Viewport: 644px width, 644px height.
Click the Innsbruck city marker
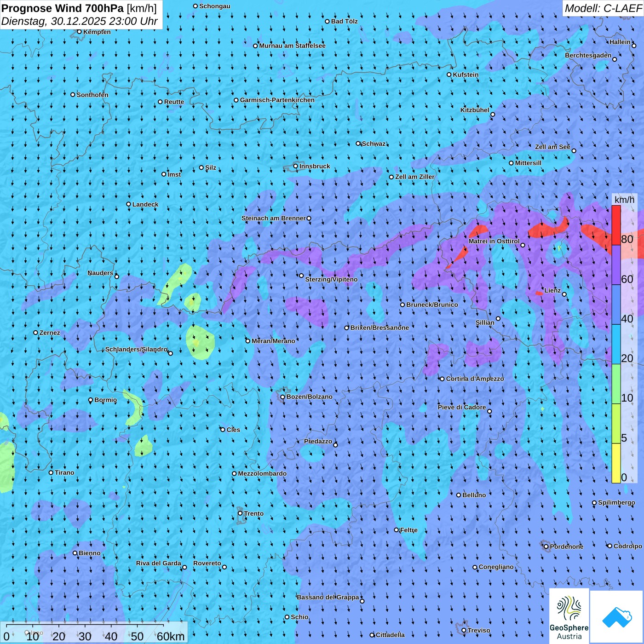[296, 167]
